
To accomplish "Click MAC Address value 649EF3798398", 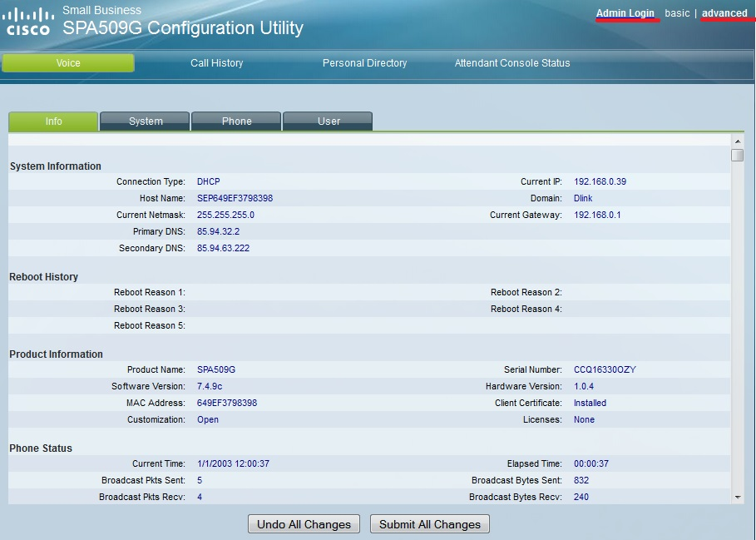I will click(x=226, y=403).
